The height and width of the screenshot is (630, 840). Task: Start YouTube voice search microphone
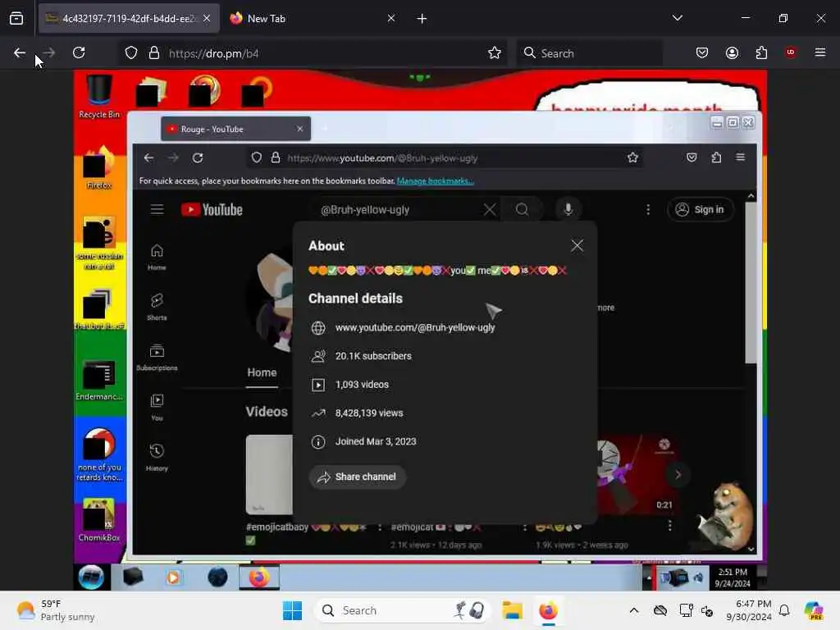coord(568,209)
